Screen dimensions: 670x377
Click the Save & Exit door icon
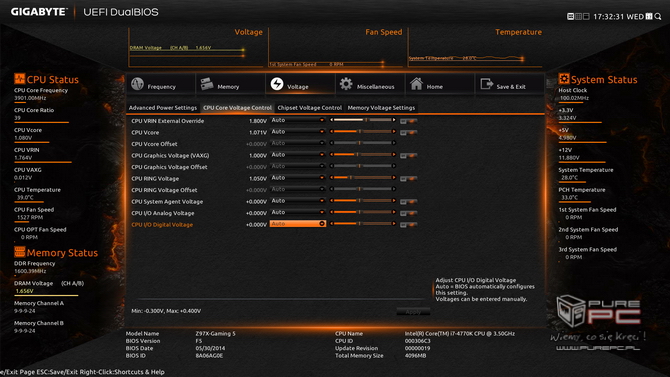coord(487,83)
